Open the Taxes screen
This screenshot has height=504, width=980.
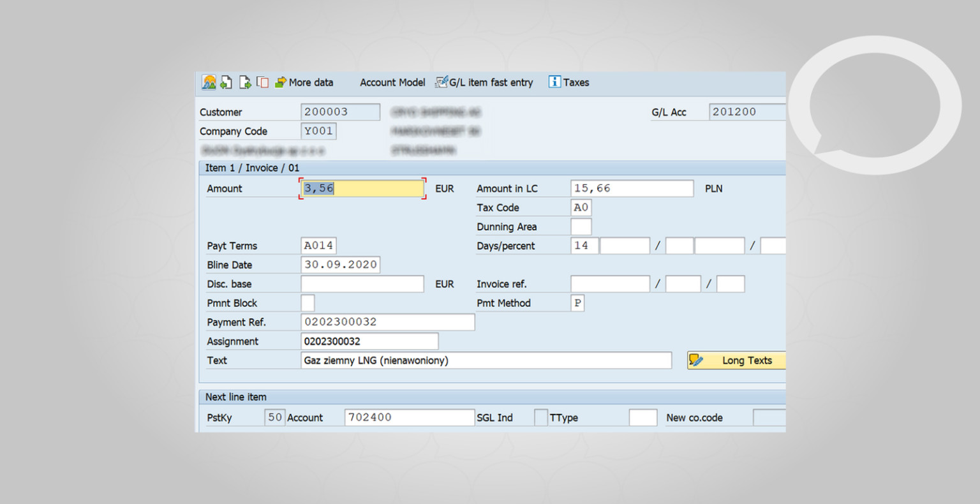[x=569, y=82]
